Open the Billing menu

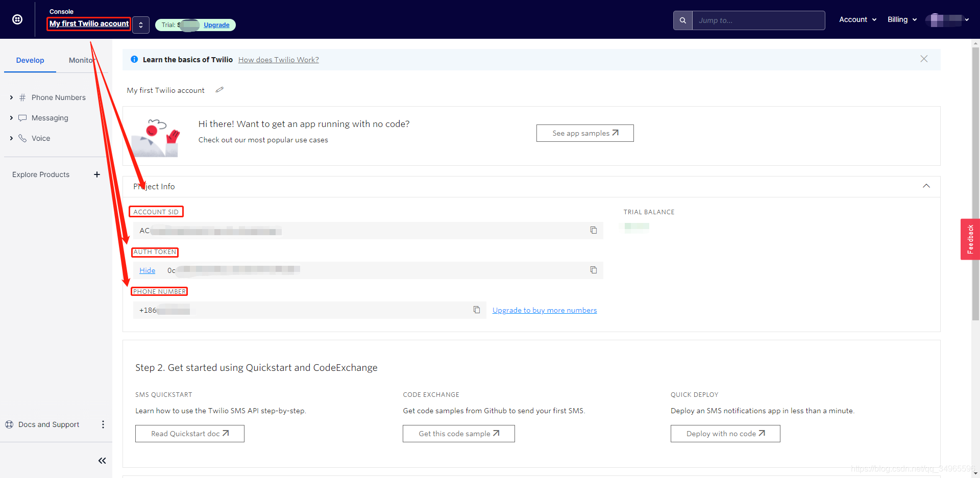902,19
